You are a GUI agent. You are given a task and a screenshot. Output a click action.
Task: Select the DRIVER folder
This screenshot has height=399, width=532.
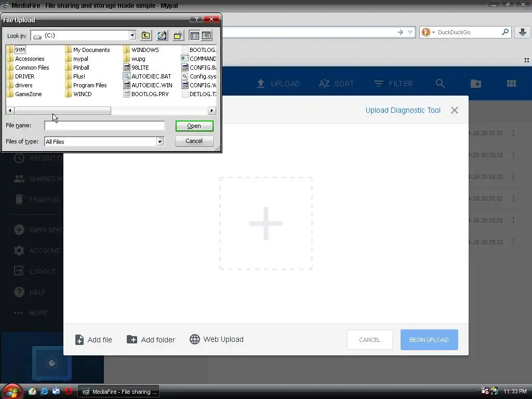(x=21, y=76)
